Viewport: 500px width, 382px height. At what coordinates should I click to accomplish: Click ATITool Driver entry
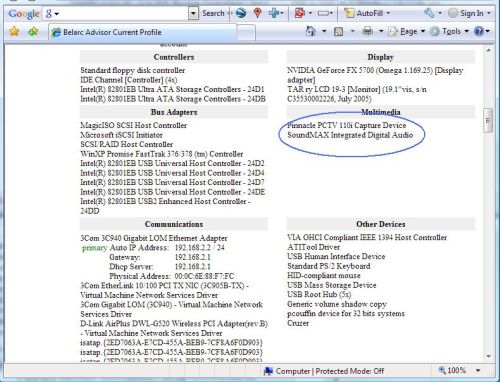click(x=313, y=247)
